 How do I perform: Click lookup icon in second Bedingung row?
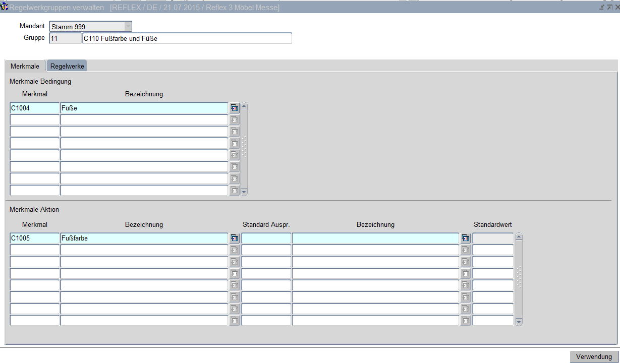234,120
